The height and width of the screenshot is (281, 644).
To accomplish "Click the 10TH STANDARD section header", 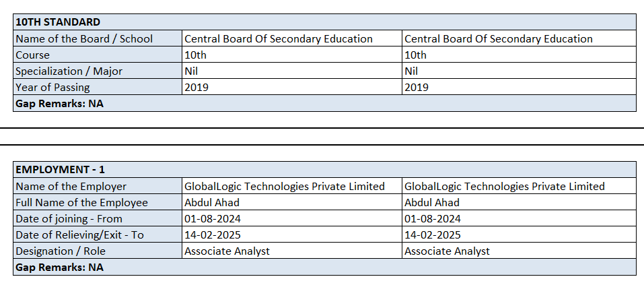I will pos(58,22).
